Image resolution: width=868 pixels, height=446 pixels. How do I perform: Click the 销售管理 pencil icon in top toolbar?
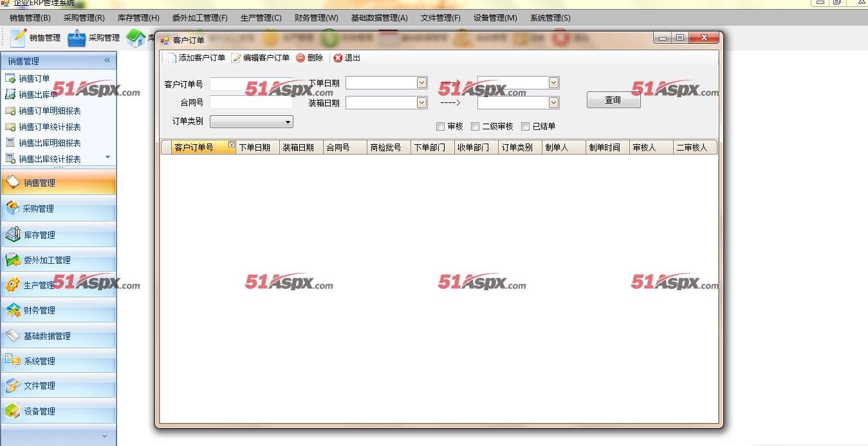pos(18,38)
